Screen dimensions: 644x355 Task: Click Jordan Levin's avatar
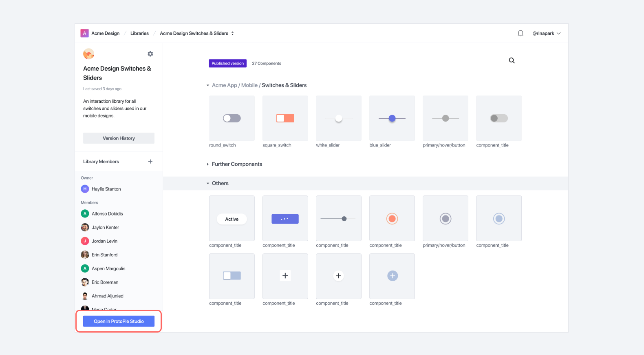[85, 241]
